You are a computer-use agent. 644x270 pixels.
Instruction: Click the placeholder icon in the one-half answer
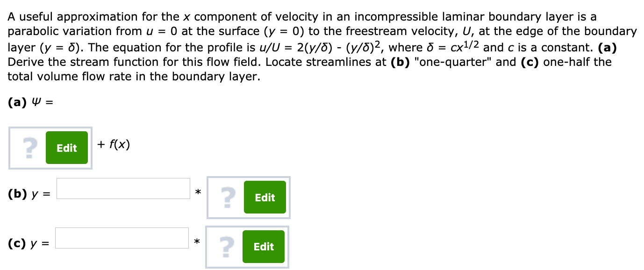(227, 247)
